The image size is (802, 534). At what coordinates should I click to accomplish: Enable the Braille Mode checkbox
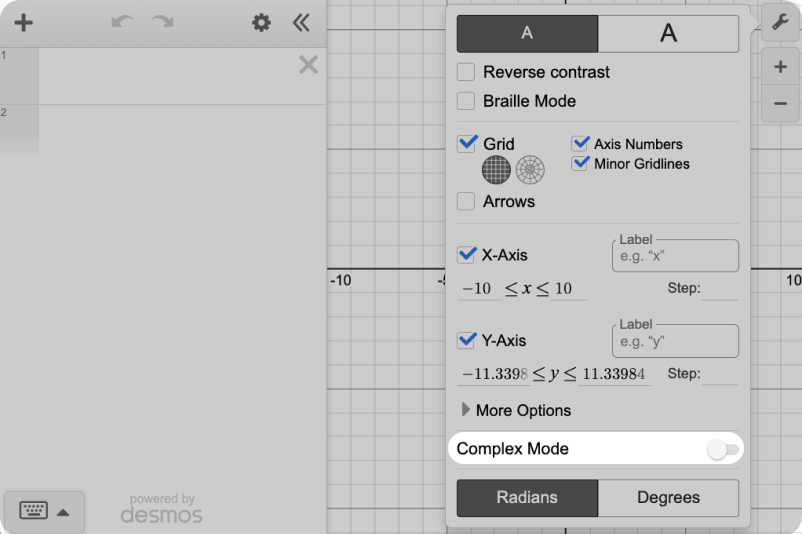[x=466, y=101]
